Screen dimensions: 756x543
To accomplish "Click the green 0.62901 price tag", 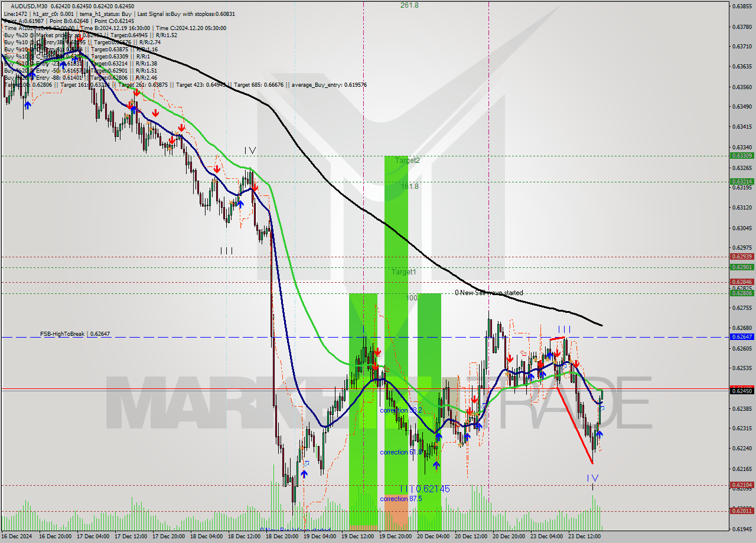I will [x=742, y=267].
